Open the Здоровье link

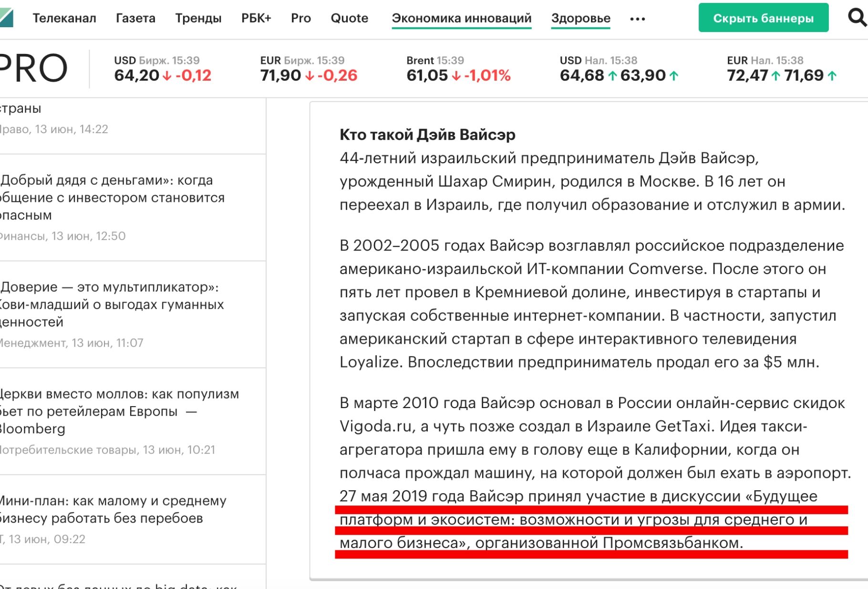[581, 18]
